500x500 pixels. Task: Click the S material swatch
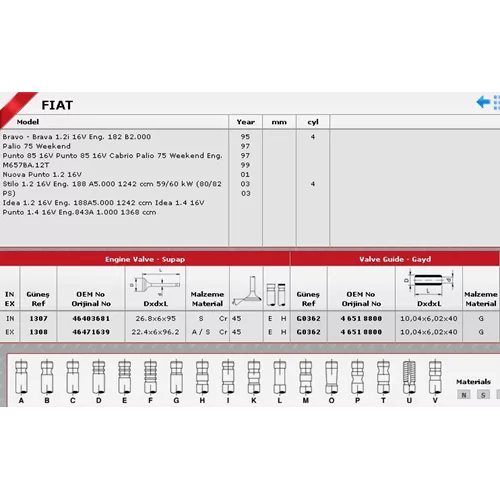(x=483, y=395)
